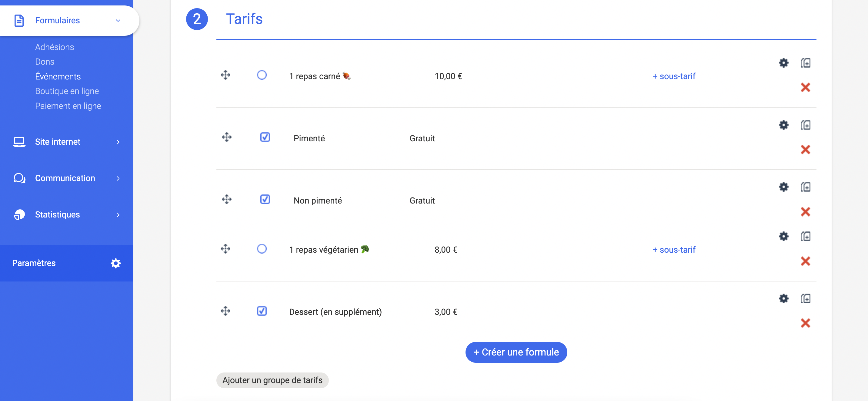The width and height of the screenshot is (868, 401).
Task: Click the Créer une formule button
Action: point(516,352)
